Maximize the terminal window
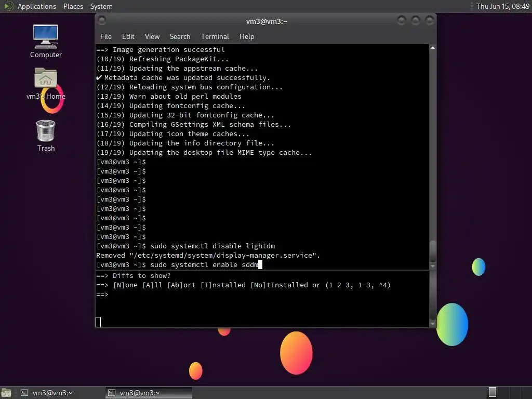The image size is (532, 399). pos(416,21)
